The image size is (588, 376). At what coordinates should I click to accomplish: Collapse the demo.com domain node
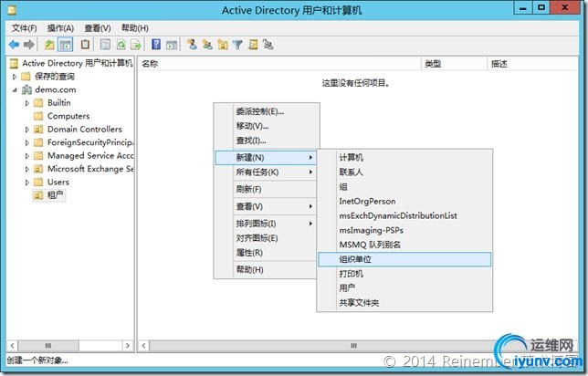tap(15, 90)
